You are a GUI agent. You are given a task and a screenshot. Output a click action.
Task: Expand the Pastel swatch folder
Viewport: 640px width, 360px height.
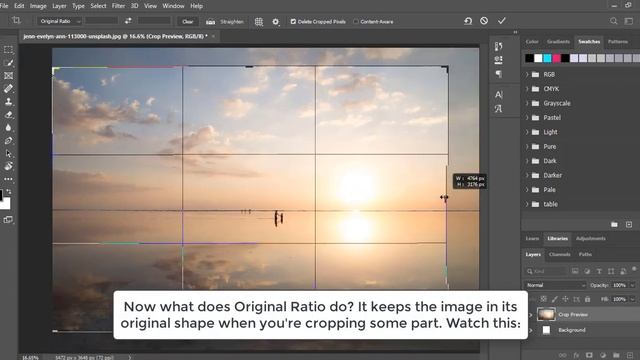coord(527,118)
